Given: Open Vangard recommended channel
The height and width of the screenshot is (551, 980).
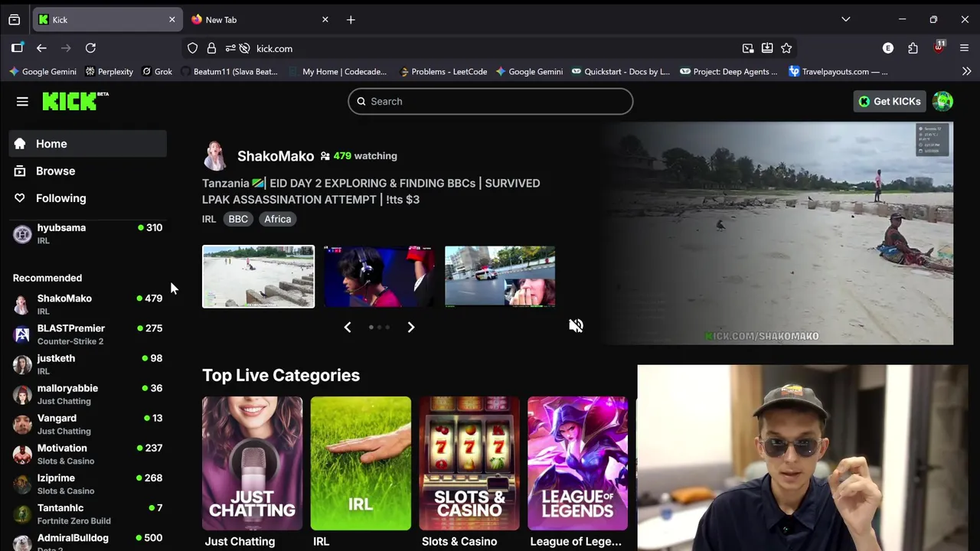Looking at the screenshot, I should pos(87,424).
